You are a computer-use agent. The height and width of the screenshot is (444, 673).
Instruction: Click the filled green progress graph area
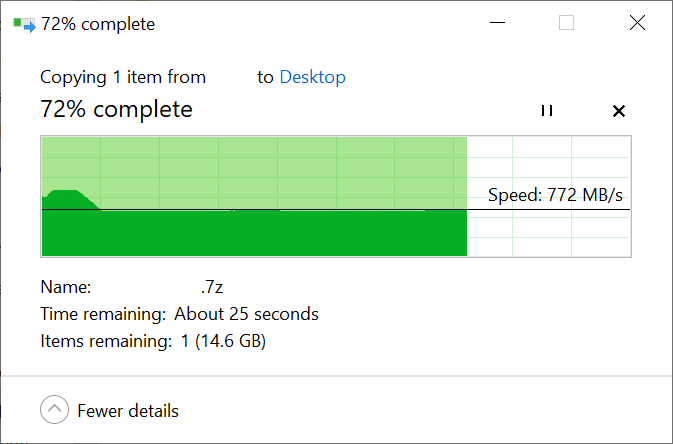250,235
